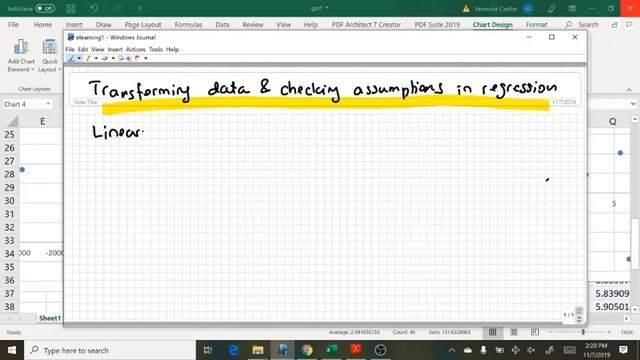
Task: Click the Veronika Czellar account name
Action: [x=496, y=9]
